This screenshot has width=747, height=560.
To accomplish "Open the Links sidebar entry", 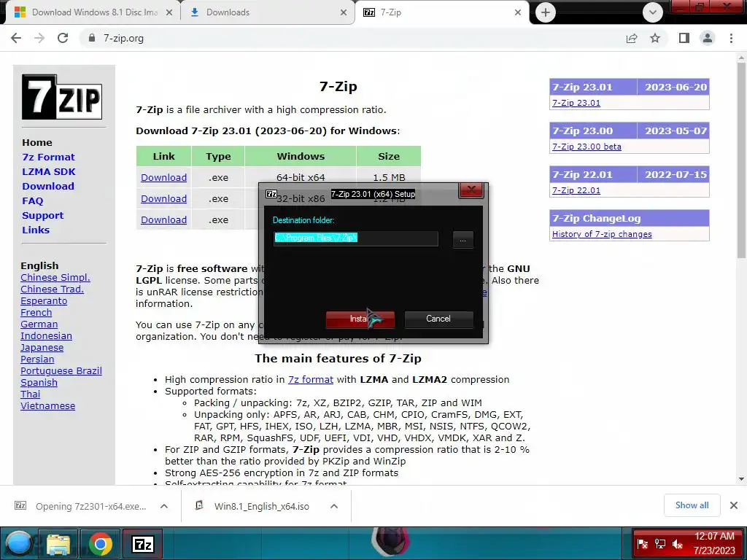I will click(x=36, y=230).
